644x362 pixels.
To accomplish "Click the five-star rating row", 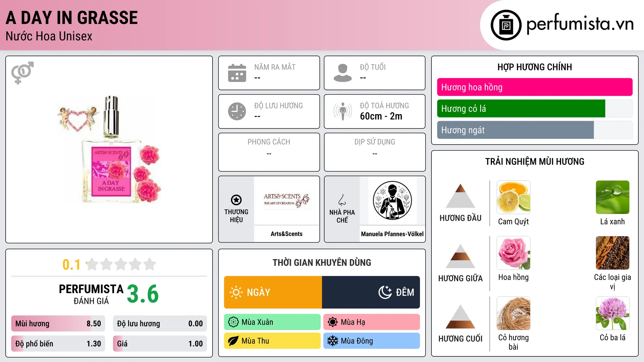I will (x=121, y=264).
